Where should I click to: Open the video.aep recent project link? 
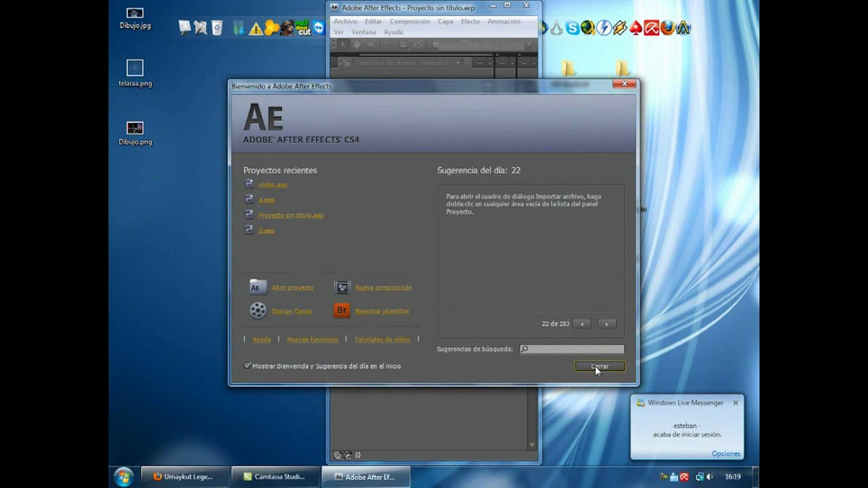(273, 184)
